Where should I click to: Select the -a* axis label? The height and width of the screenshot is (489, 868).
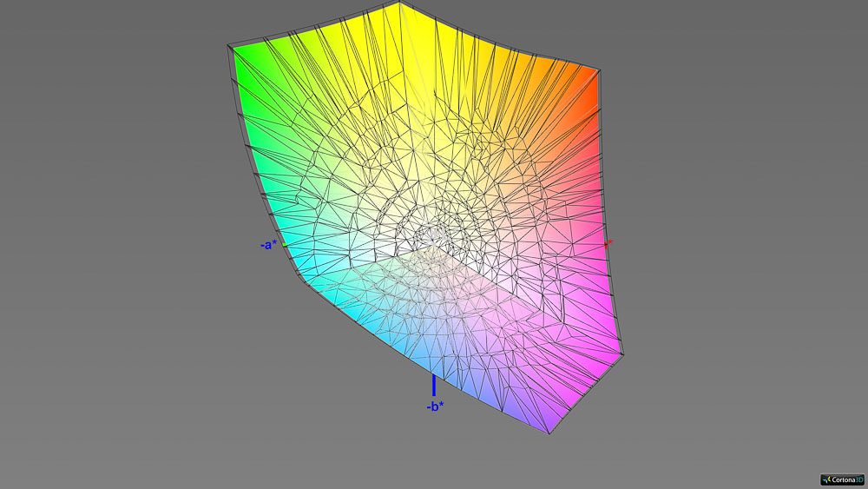[267, 245]
